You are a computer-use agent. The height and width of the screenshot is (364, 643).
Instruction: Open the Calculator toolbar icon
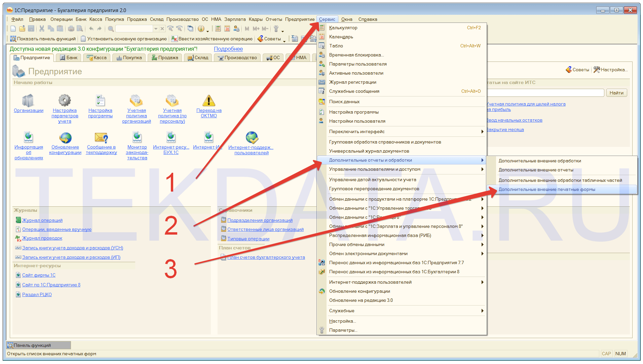[218, 29]
